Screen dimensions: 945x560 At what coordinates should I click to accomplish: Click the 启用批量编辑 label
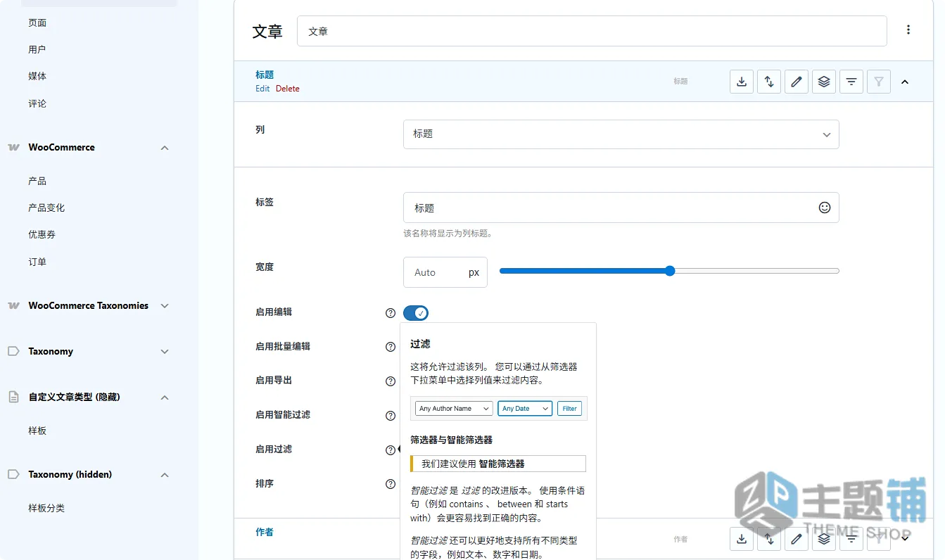point(283,346)
